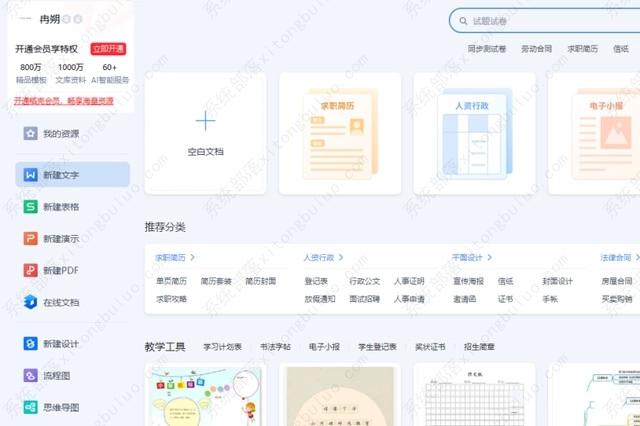This screenshot has height=426, width=640.
Task: Click 封面设计 subcategory
Action: [x=558, y=281]
